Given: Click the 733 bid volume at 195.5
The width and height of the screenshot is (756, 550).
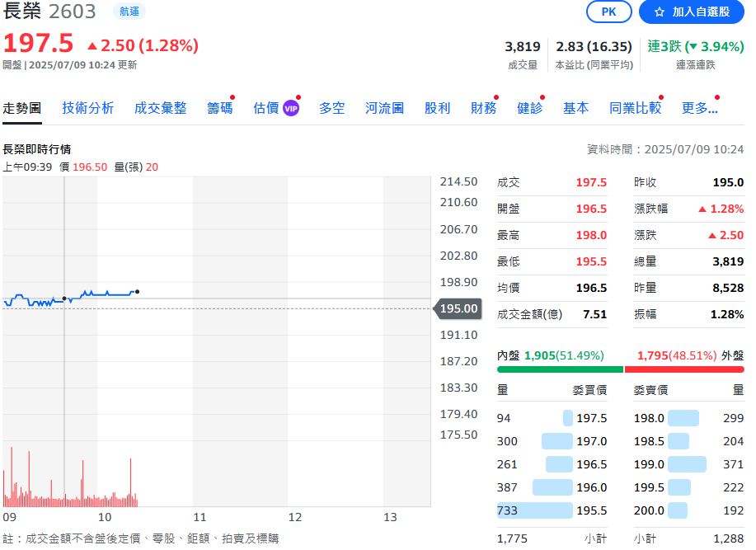Looking at the screenshot, I should pyautogui.click(x=507, y=510).
